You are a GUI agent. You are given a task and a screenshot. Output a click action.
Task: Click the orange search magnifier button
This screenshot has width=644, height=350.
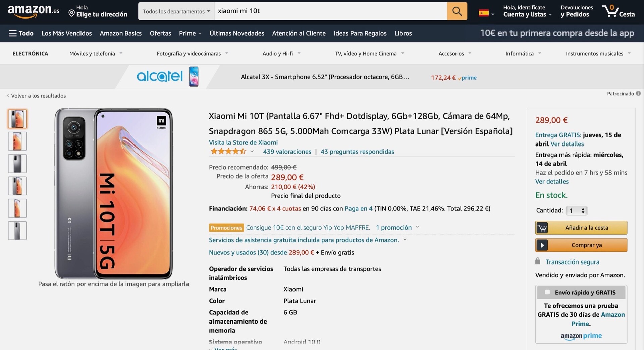tap(457, 11)
